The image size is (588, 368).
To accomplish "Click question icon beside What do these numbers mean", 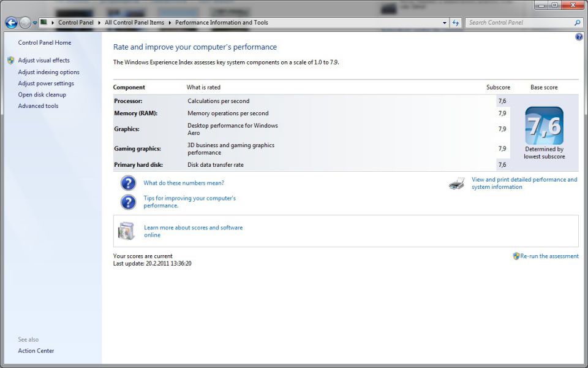I will [x=128, y=183].
